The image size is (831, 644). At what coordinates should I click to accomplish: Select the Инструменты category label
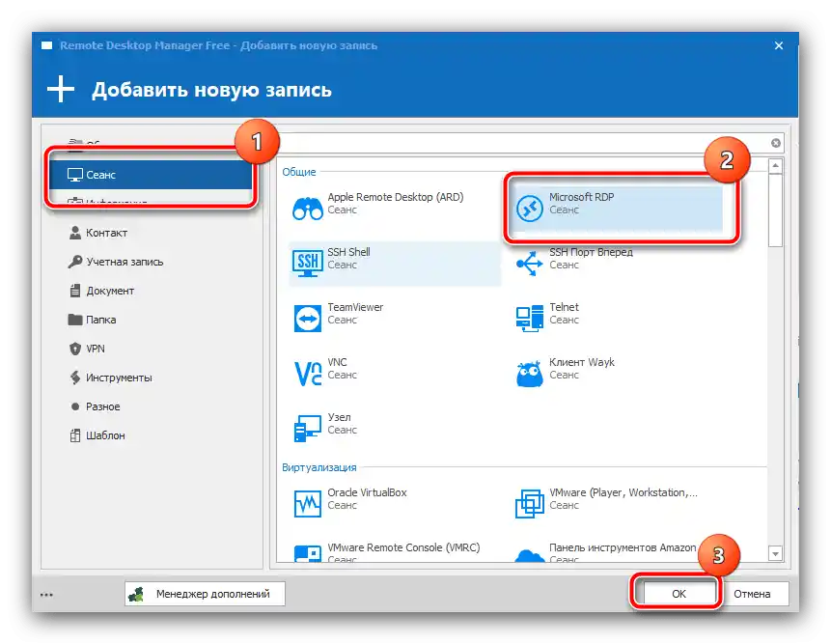[119, 378]
